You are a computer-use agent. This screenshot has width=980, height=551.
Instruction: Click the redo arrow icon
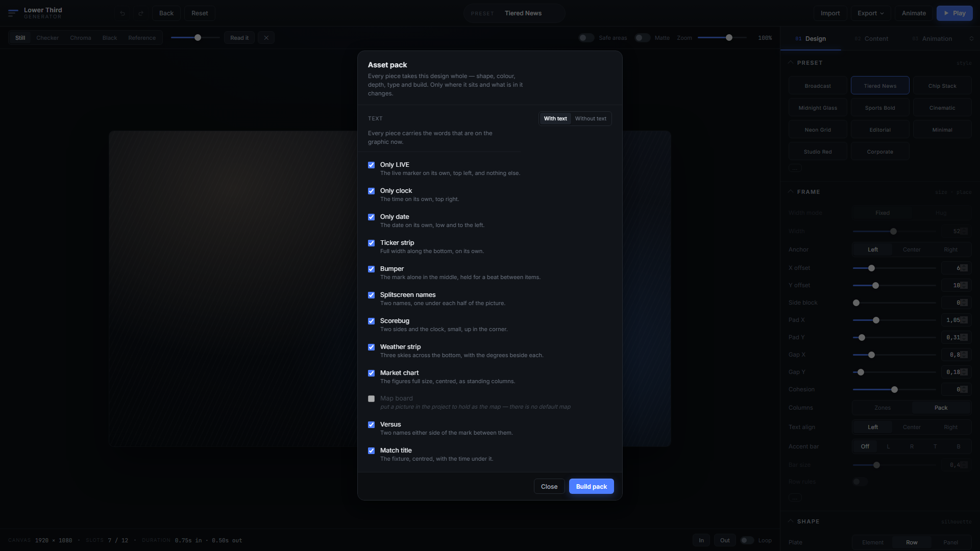141,13
